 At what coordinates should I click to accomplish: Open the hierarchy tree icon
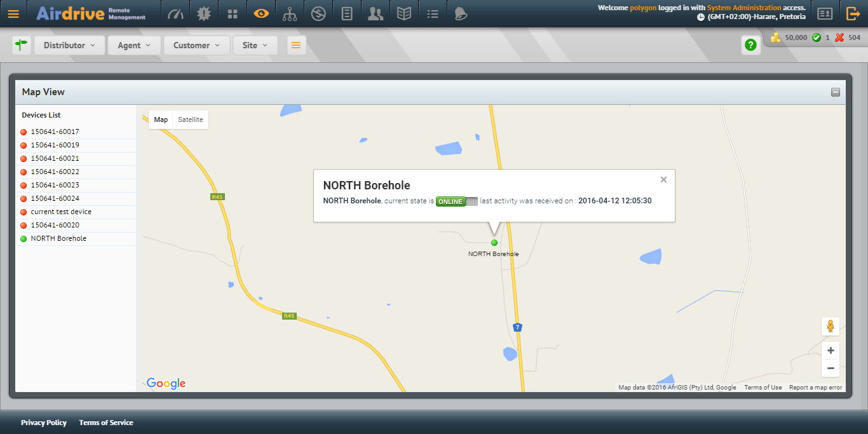point(290,13)
